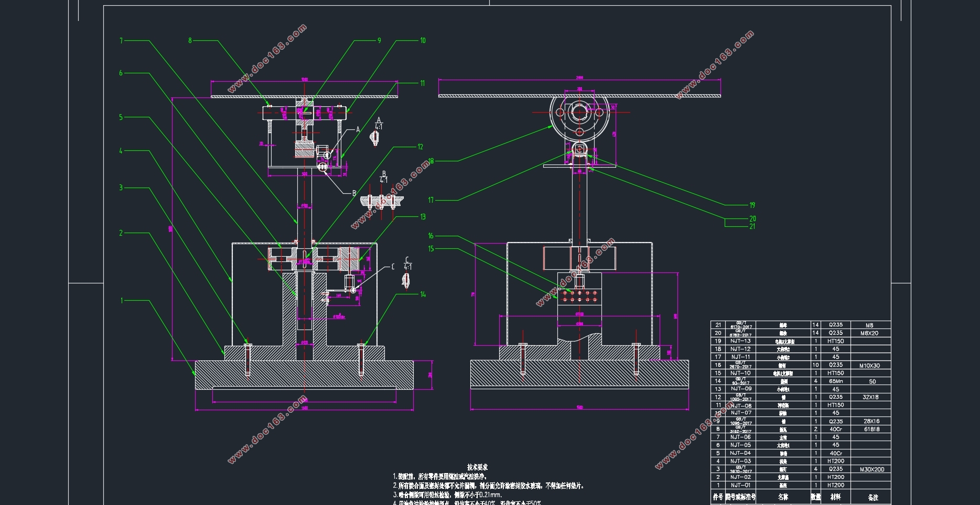Click the 61818 bearing spec cell

[871, 429]
